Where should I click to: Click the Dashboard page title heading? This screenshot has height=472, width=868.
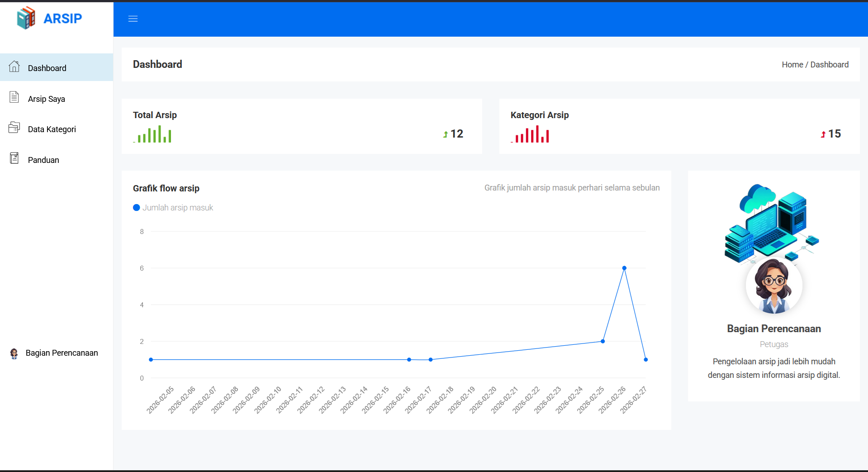point(157,64)
